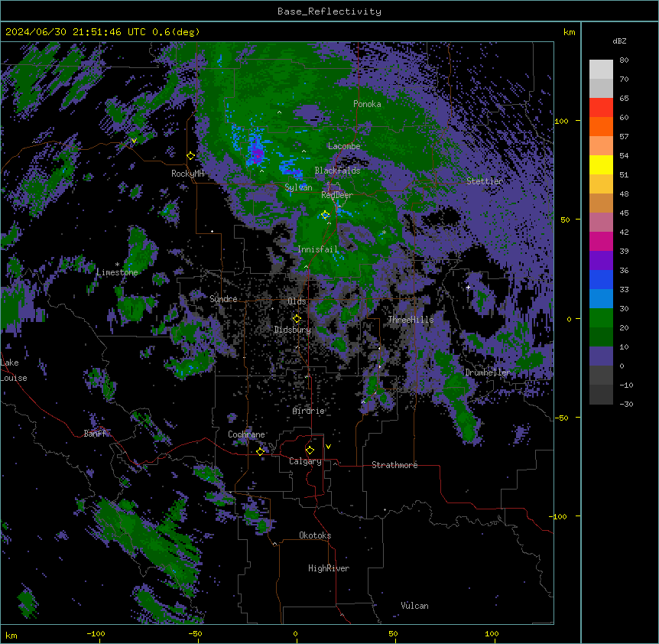This screenshot has width=659, height=644.
Task: Click the dBZ legend heading
Action: (x=619, y=41)
